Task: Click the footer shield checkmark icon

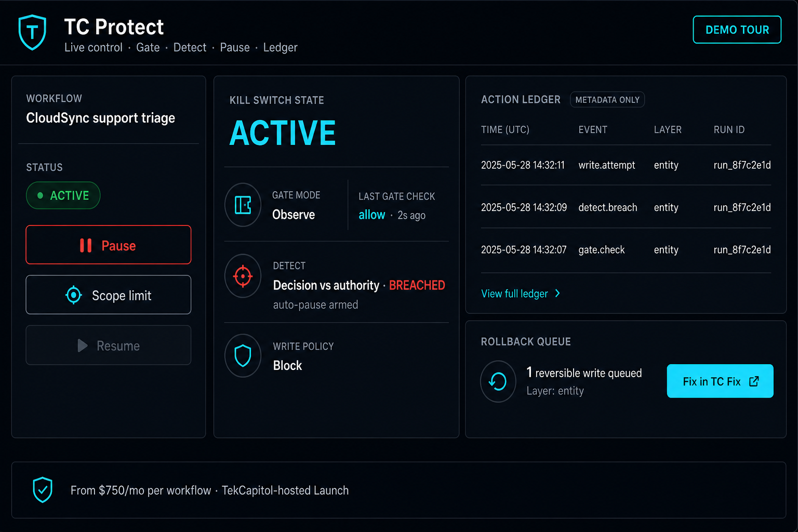Action: 43,489
